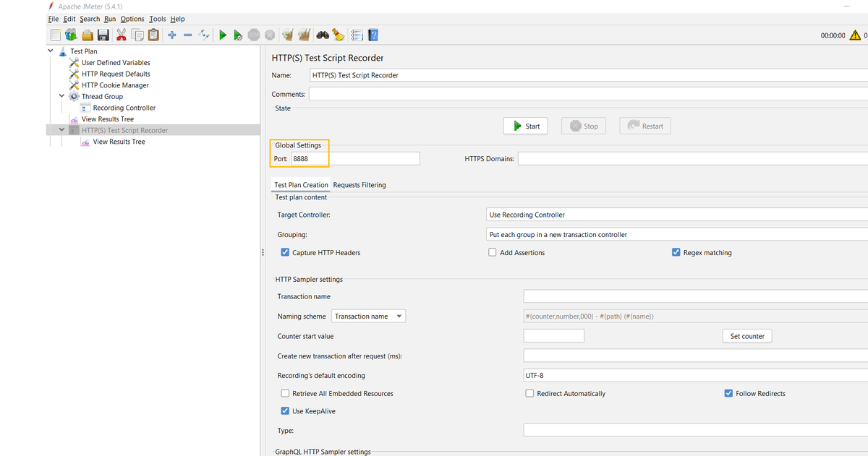Click the Paste clipboard icon
This screenshot has width=868, height=456.
click(153, 35)
